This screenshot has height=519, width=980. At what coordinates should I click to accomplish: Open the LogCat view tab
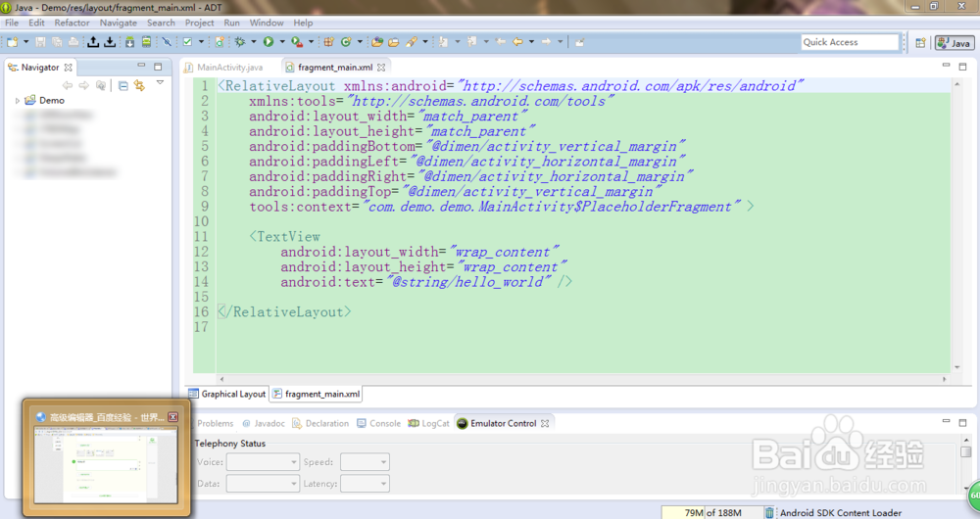(428, 423)
